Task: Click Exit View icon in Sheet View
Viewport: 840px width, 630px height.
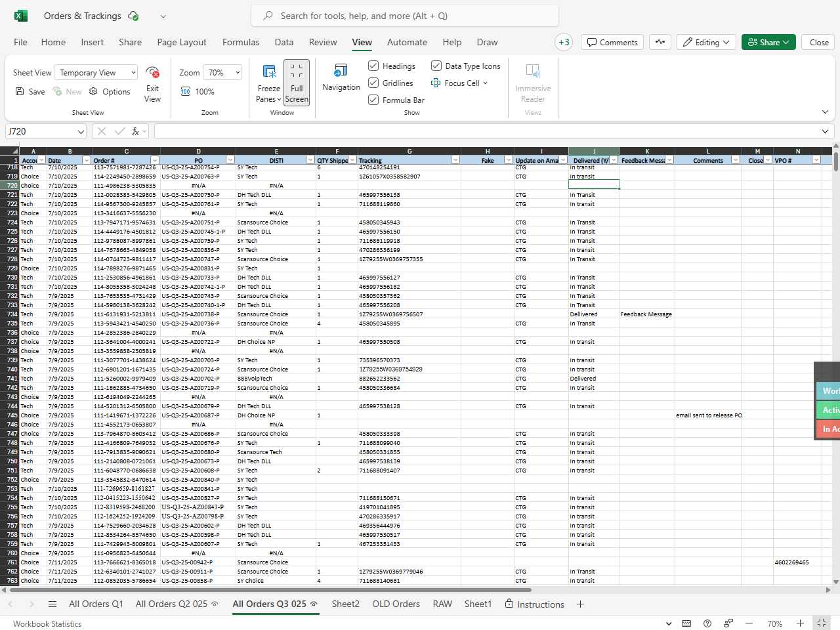Action: (152, 72)
